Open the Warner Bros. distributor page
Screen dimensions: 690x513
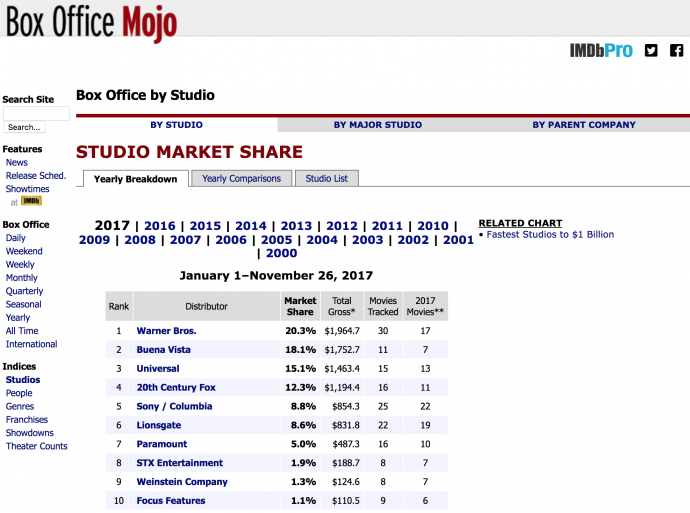(166, 331)
